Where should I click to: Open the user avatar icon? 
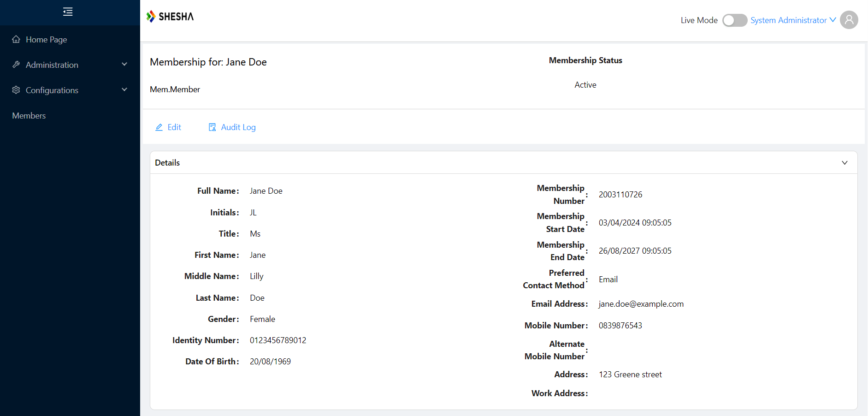click(849, 20)
